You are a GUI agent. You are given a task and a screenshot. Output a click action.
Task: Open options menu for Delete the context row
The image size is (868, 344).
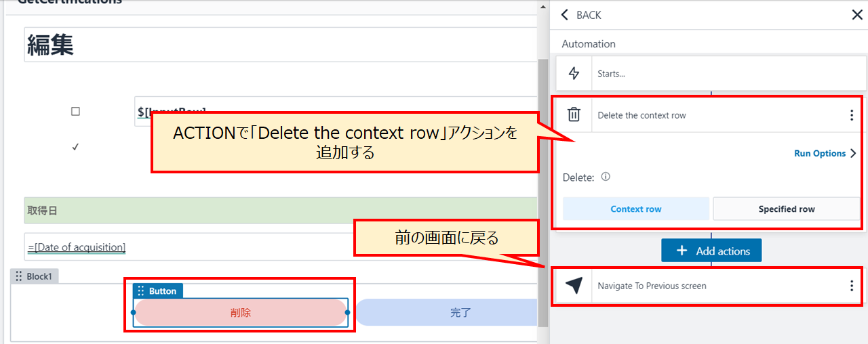[x=852, y=115]
